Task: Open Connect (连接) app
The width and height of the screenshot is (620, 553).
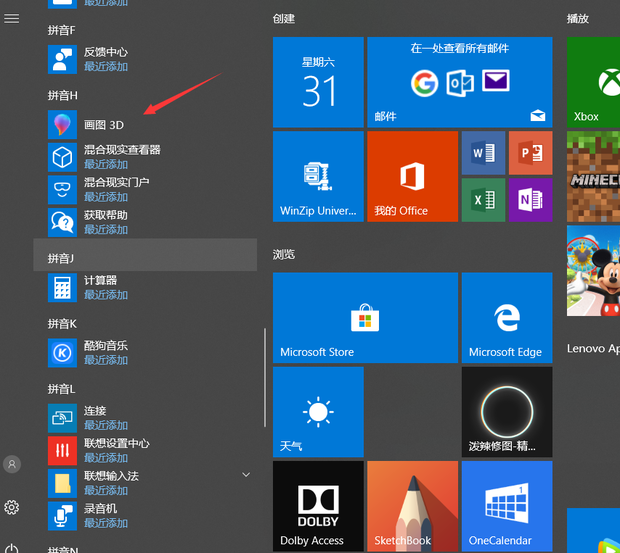Action: pyautogui.click(x=152, y=418)
